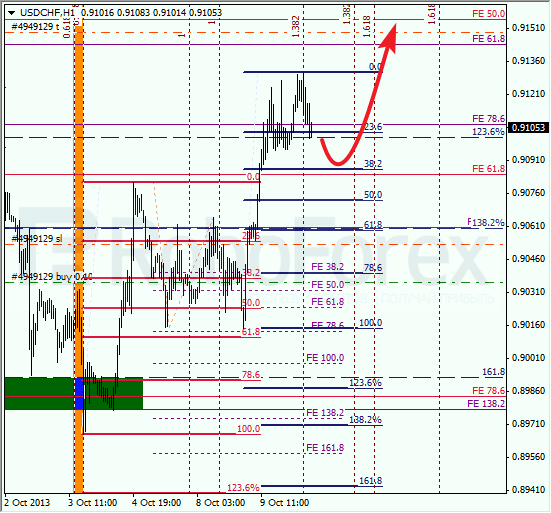Open the chart dropdown arrow beside USDCHF,H1
Image resolution: width=551 pixels, height=513 pixels.
tap(12, 13)
